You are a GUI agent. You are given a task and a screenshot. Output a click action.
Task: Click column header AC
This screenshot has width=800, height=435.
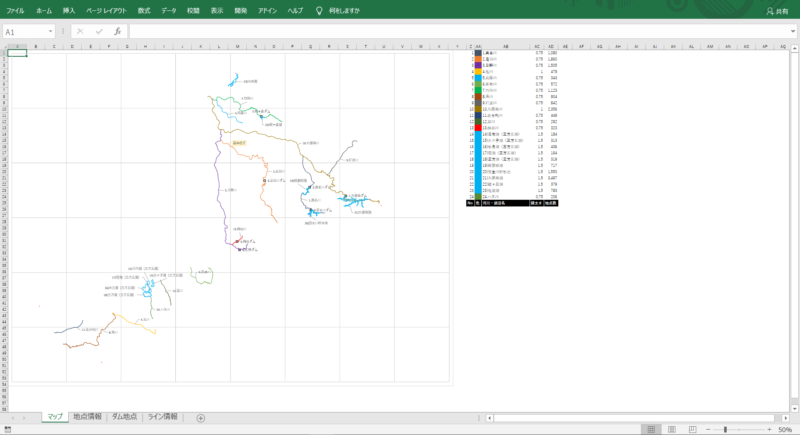point(537,46)
